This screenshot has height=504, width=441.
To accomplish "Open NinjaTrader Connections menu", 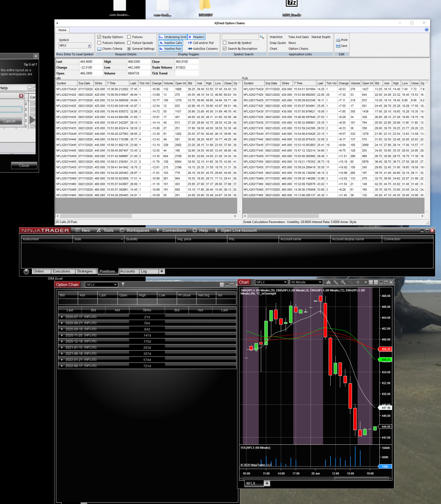I will point(171,230).
